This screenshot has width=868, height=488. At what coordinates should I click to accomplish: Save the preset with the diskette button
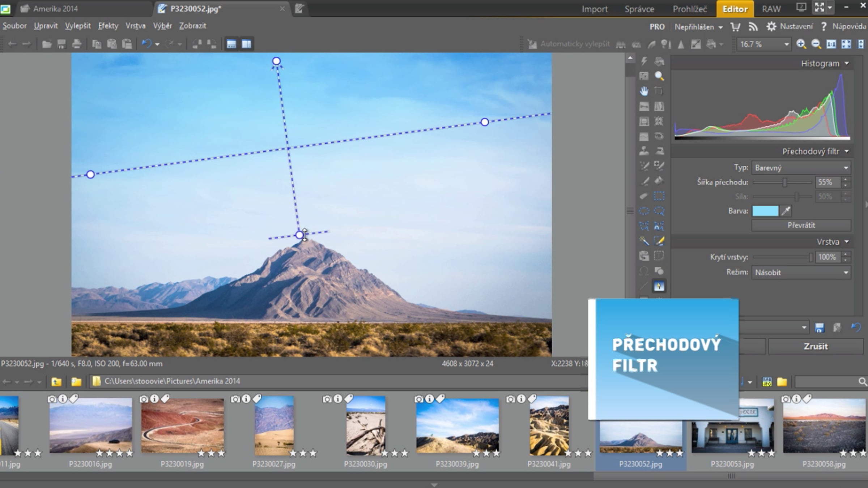point(820,328)
